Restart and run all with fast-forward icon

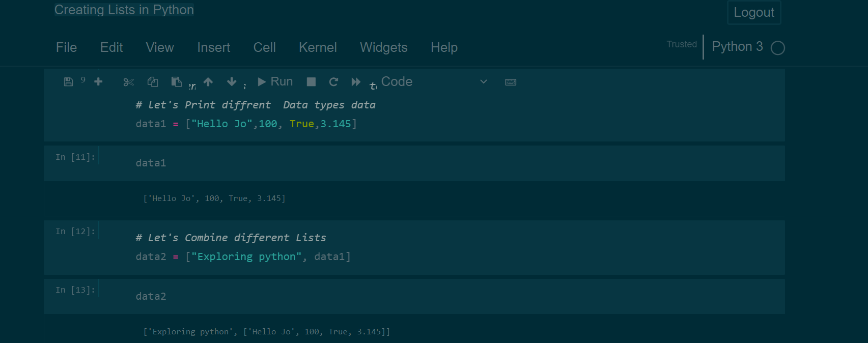tap(356, 82)
